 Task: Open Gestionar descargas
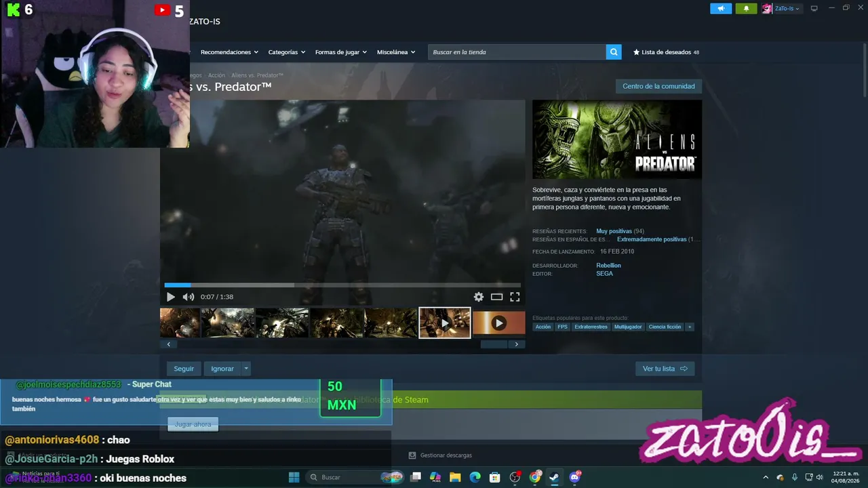coord(440,455)
